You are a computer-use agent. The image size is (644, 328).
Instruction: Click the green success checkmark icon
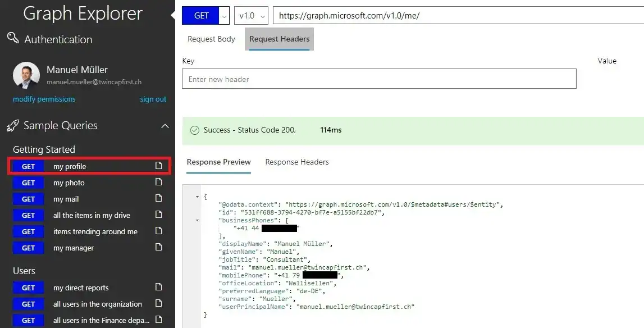pos(195,130)
